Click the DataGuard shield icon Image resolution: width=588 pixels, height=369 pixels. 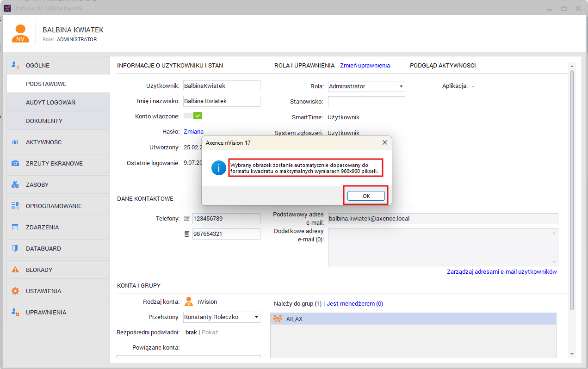pyautogui.click(x=15, y=248)
